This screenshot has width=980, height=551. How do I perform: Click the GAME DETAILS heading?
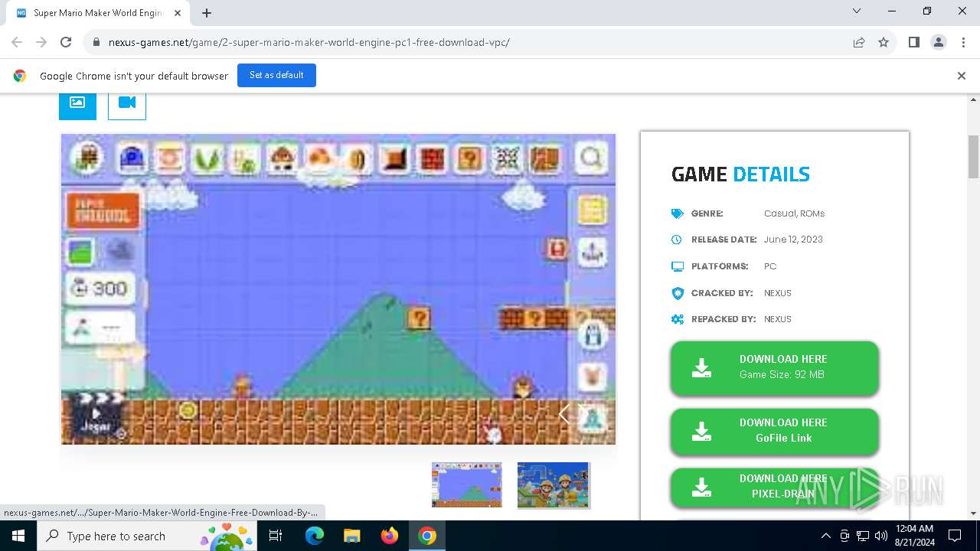pos(740,174)
